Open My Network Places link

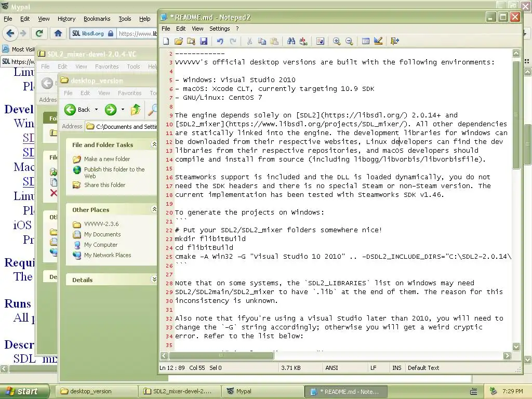pos(107,255)
